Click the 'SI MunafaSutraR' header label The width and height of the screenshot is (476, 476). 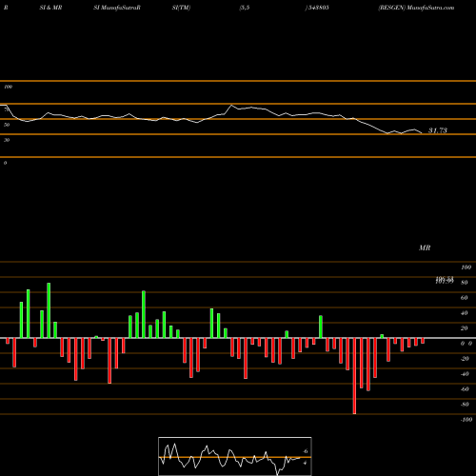pos(117,8)
